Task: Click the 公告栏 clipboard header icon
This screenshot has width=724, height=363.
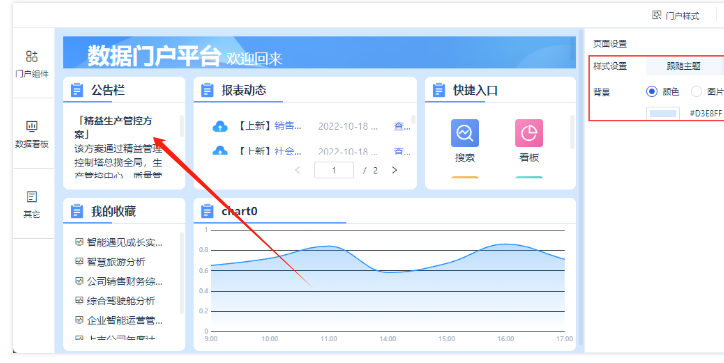Action: (77, 90)
